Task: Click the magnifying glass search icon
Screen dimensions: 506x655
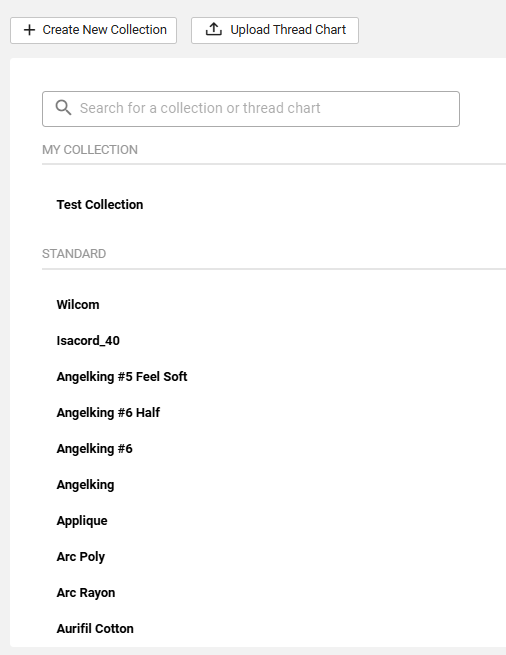Action: click(x=63, y=108)
